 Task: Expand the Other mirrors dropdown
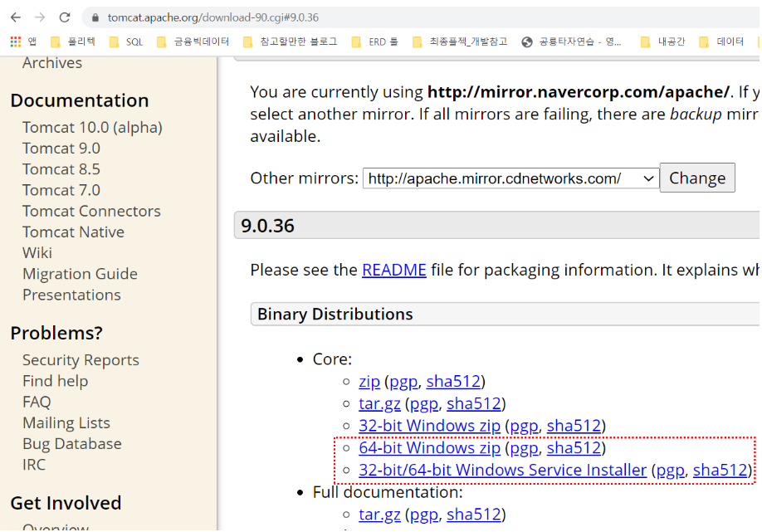(510, 178)
